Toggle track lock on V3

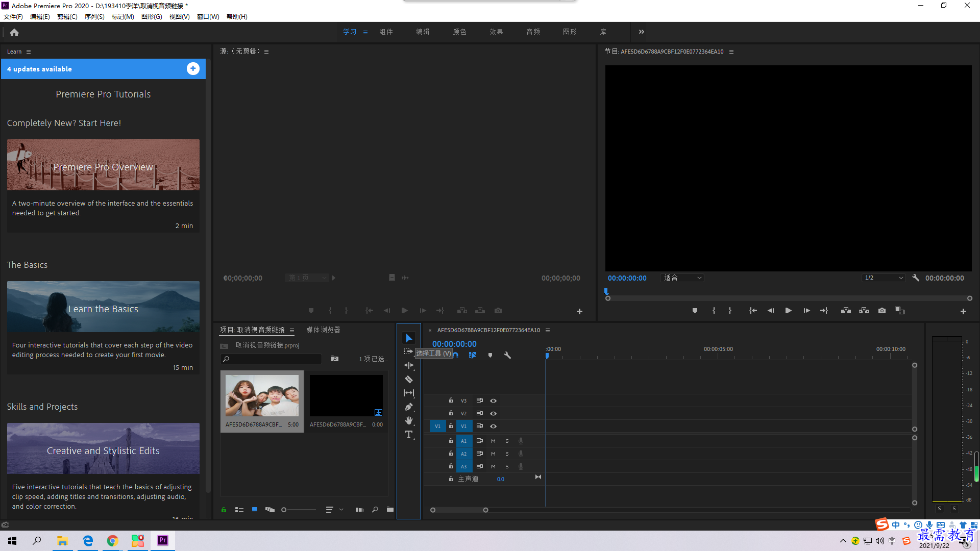tap(451, 400)
